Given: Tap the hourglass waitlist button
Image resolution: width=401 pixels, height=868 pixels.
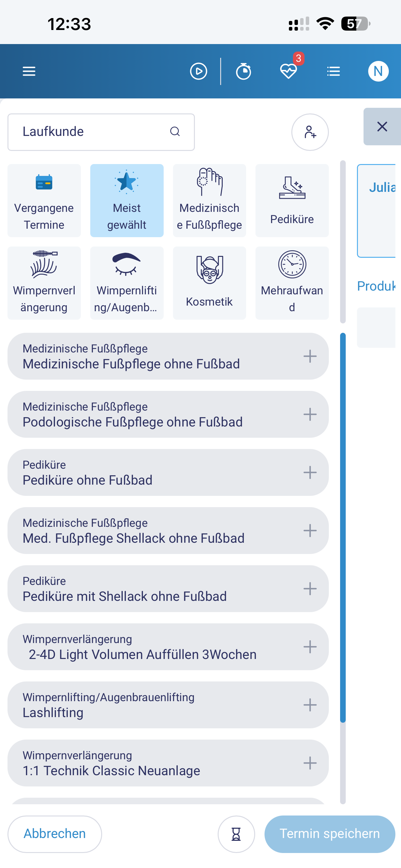Looking at the screenshot, I should point(236,834).
